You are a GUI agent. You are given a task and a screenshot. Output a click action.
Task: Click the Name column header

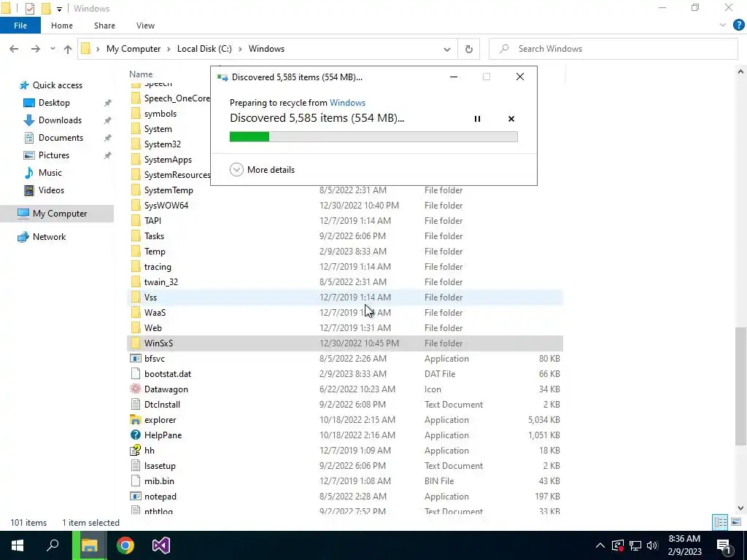(x=141, y=74)
